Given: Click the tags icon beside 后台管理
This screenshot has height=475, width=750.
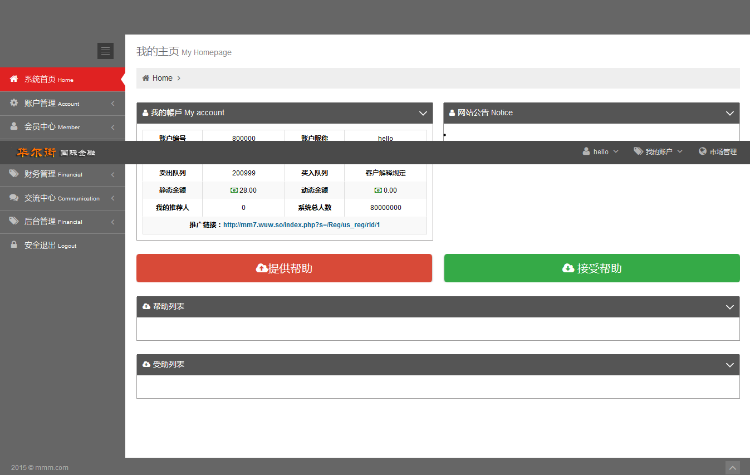Looking at the screenshot, I should (14, 221).
